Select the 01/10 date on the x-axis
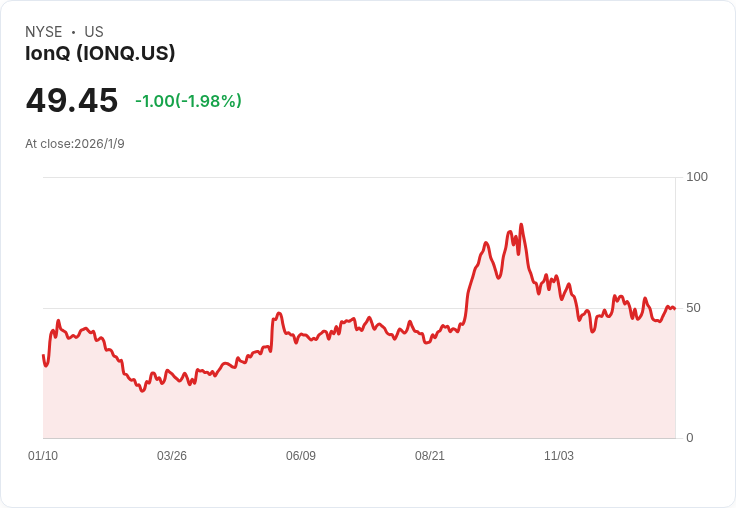 coord(43,456)
